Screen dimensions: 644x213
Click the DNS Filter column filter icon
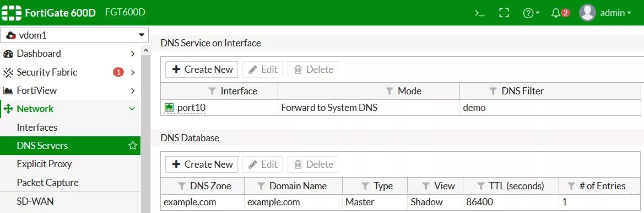point(493,91)
